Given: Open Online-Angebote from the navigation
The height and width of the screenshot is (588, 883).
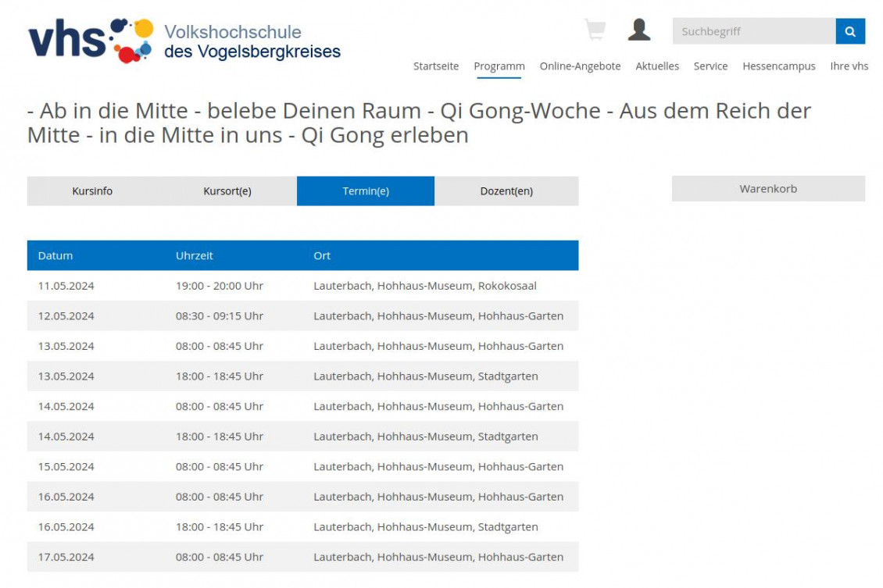Looking at the screenshot, I should (x=579, y=66).
